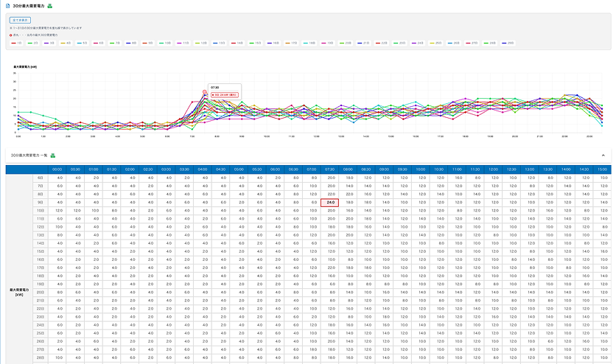Select the 9日 row label
The height and width of the screenshot is (364, 616).
coord(40,203)
